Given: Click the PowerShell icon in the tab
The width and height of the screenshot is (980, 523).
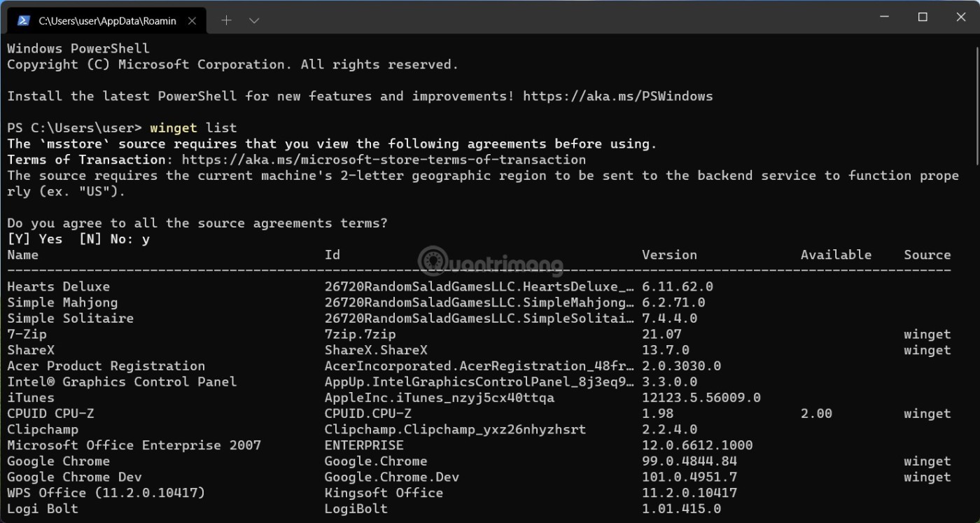Looking at the screenshot, I should 23,20.
